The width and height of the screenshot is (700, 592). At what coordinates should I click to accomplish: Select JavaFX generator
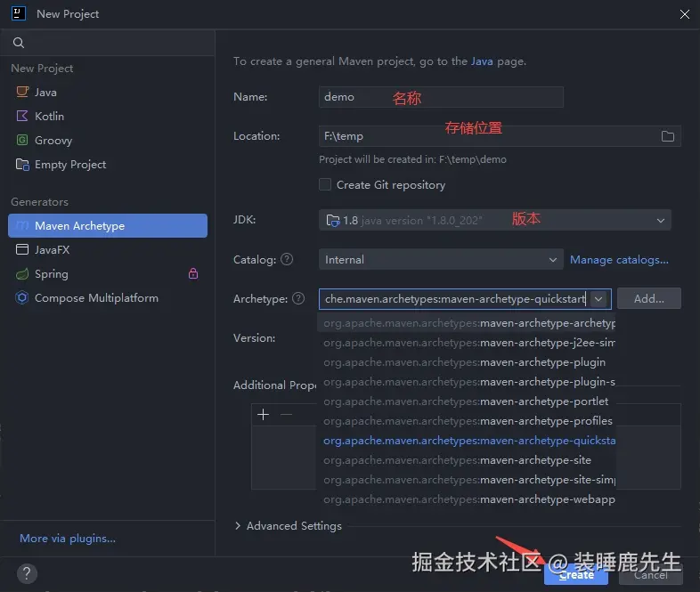coord(107,250)
